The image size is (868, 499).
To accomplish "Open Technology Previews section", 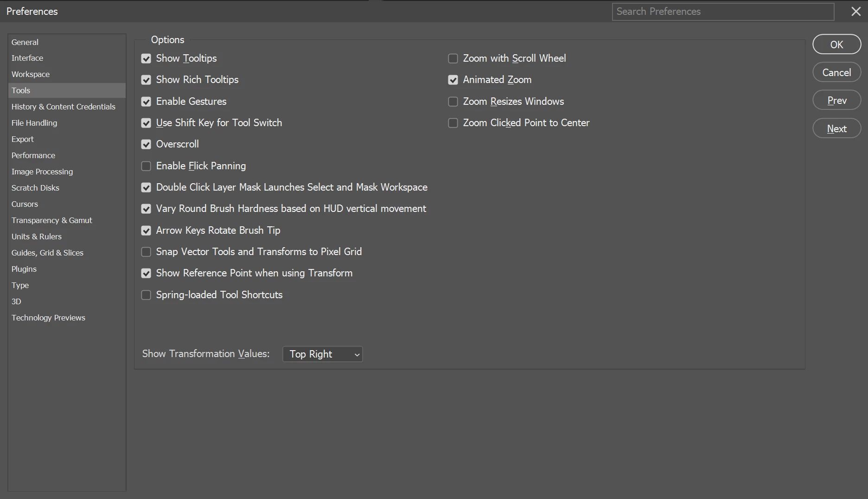I will [x=67, y=318].
